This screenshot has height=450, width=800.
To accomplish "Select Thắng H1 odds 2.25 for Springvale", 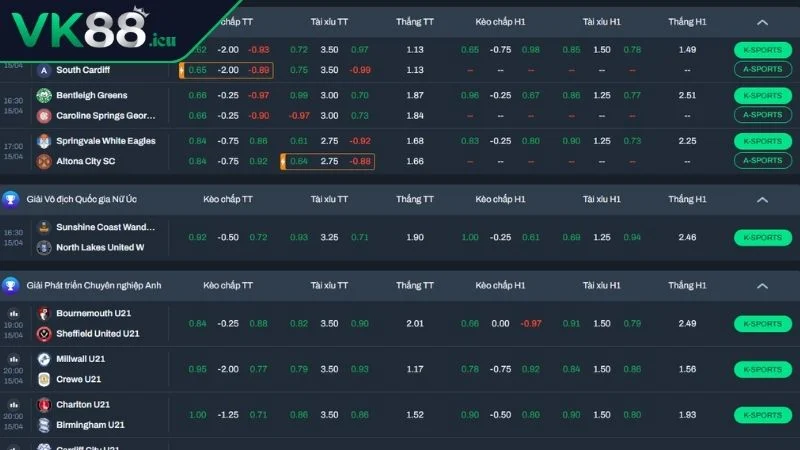I will coord(687,141).
